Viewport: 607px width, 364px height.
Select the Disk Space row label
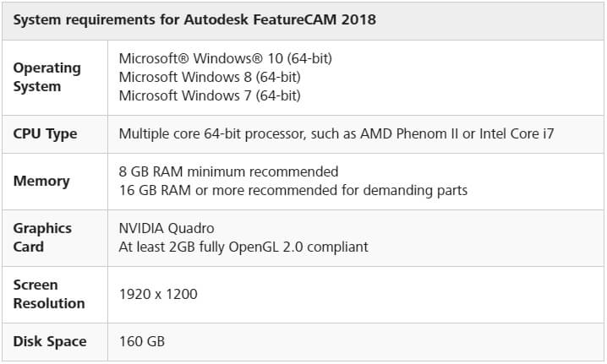point(50,341)
